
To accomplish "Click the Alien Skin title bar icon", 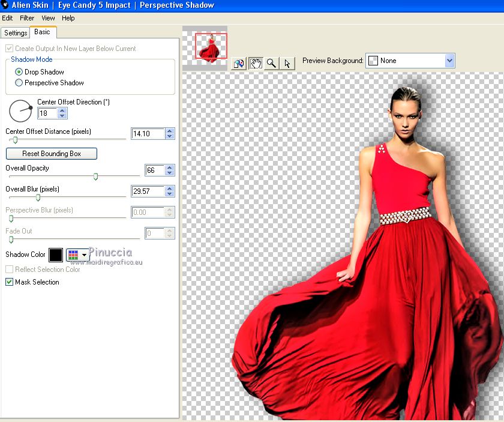I will (5, 5).
